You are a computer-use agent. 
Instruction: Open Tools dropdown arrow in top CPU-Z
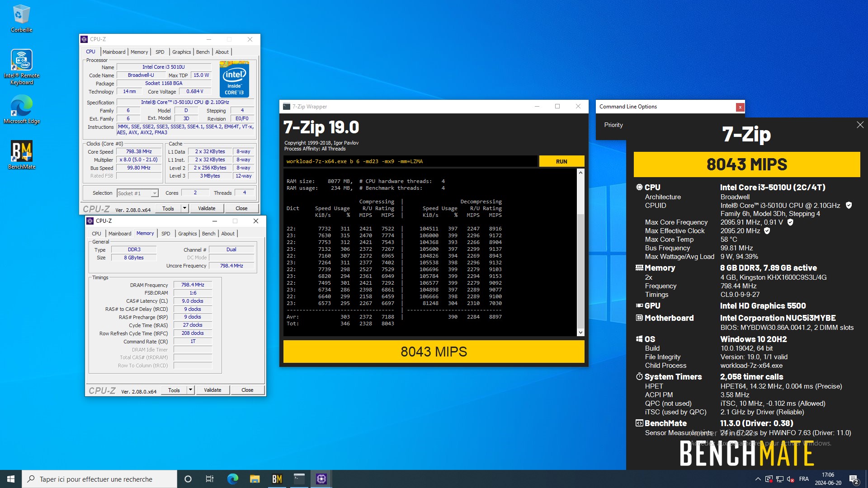click(184, 208)
